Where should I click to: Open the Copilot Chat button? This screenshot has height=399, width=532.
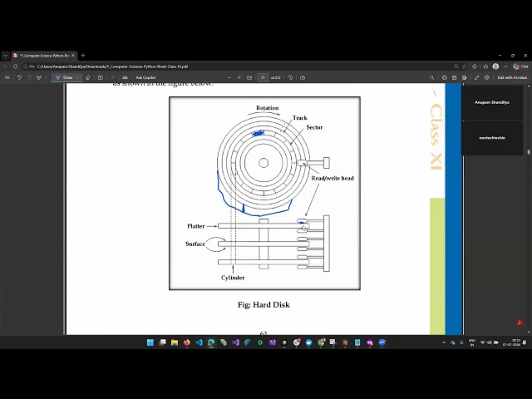[520, 66]
